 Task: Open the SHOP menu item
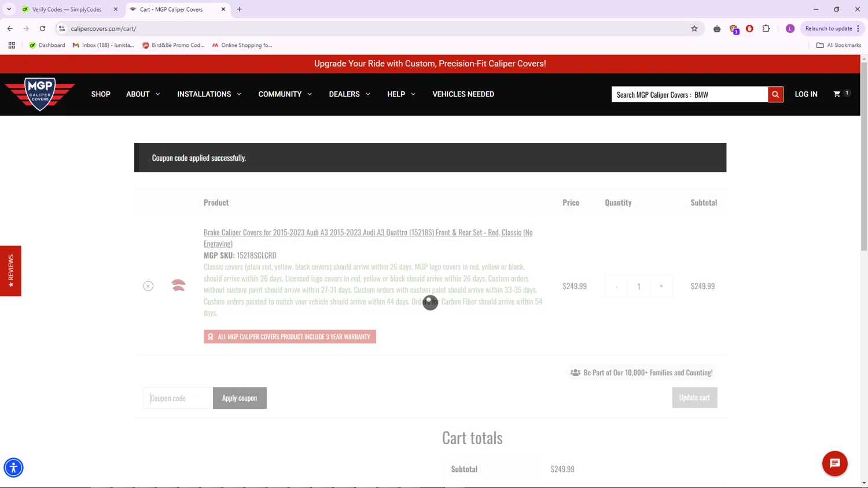point(101,94)
